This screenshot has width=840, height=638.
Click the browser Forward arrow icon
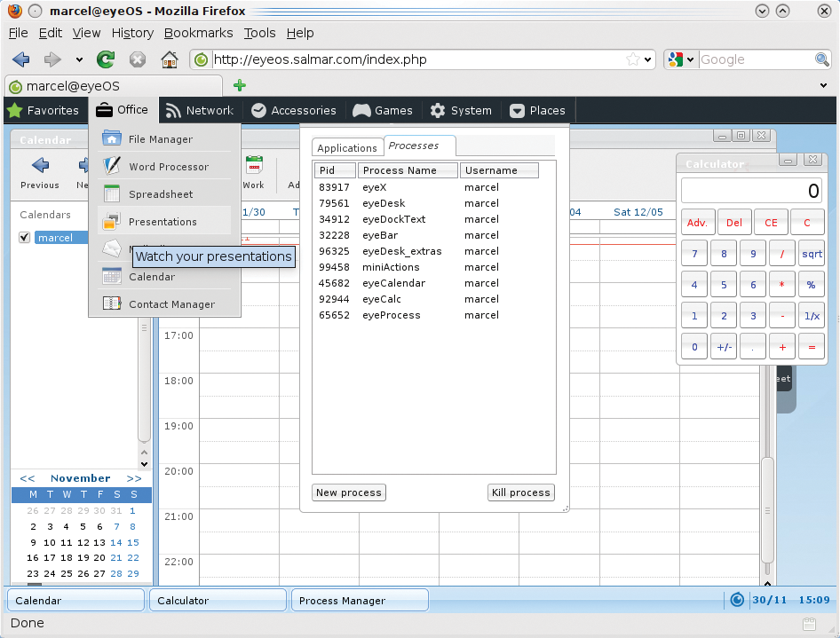(x=52, y=59)
